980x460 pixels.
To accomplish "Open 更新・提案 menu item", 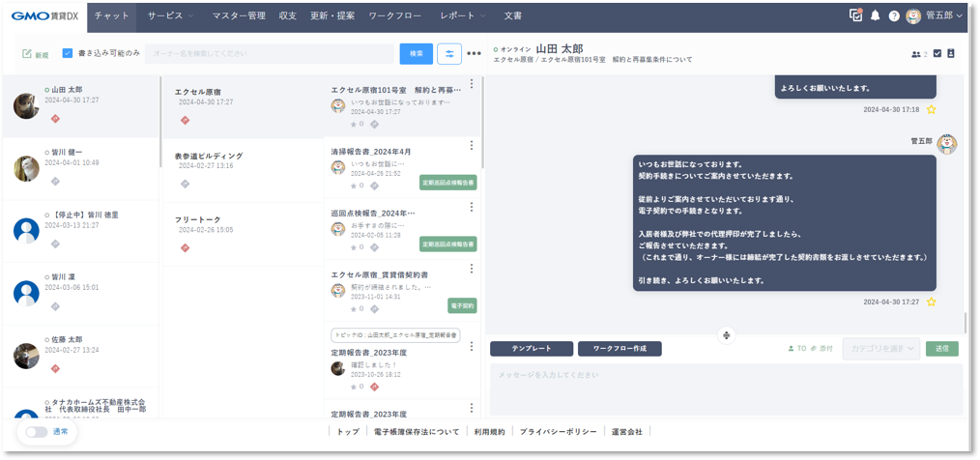I will coord(333,15).
